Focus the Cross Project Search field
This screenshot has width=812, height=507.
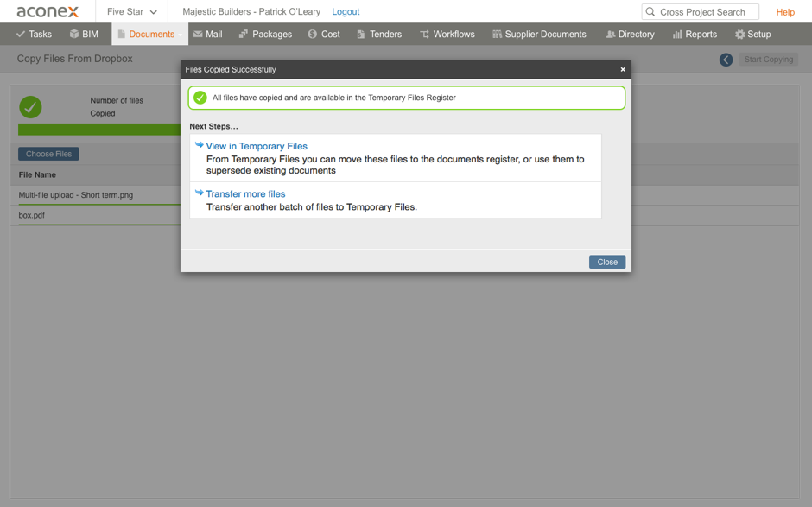coord(701,12)
